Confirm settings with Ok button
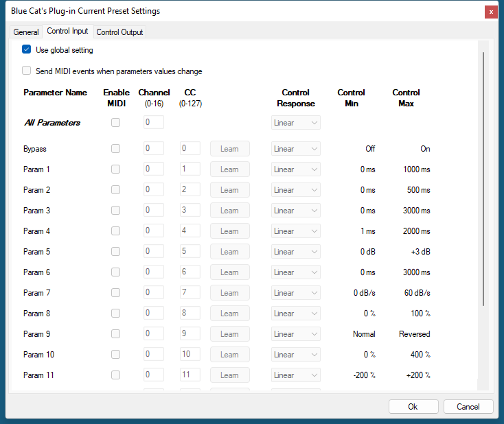Screen dimensions: 504x424 tap(413, 407)
